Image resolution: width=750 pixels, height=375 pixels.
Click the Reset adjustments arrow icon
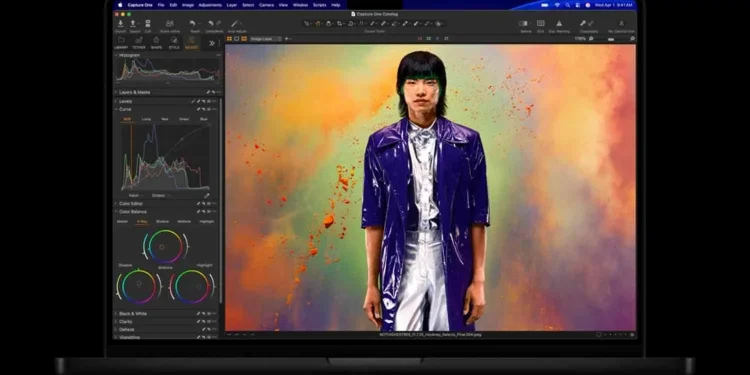point(192,23)
